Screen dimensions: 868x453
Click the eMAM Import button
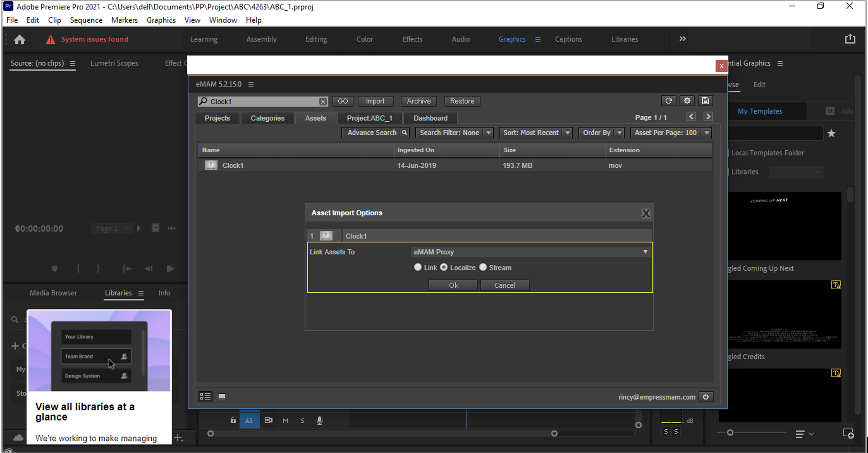[x=375, y=101]
